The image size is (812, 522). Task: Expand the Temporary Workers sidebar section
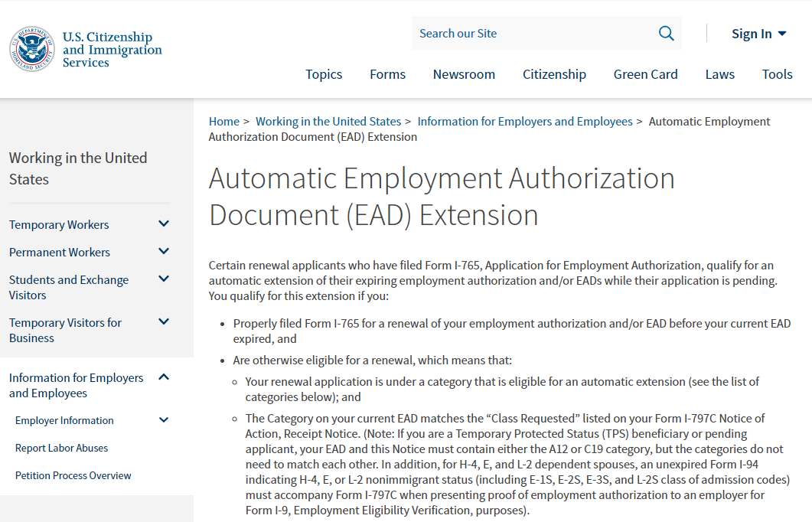coord(164,223)
